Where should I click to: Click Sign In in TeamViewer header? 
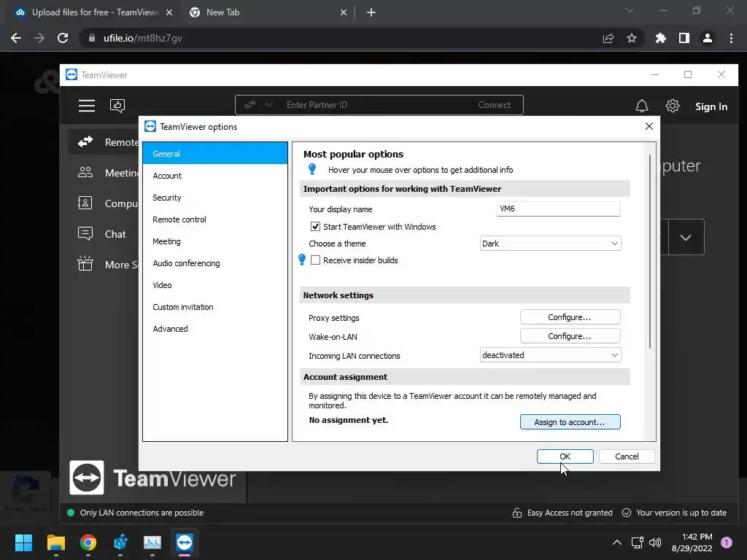click(711, 106)
